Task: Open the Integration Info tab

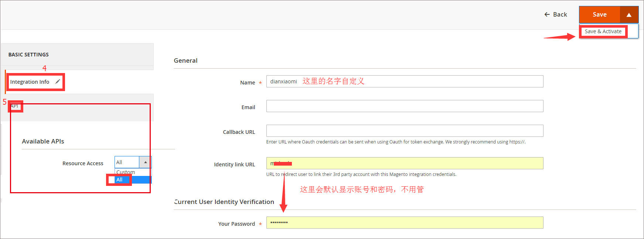Action: tap(30, 82)
